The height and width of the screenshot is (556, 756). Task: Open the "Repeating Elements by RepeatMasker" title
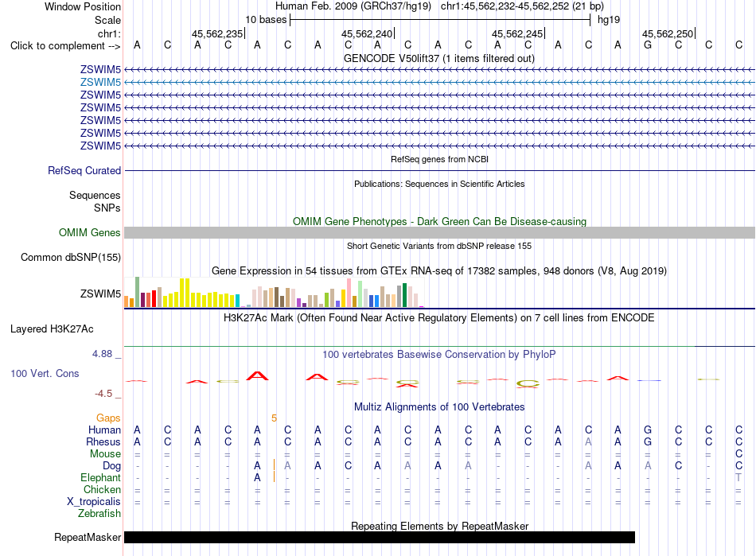click(x=439, y=526)
